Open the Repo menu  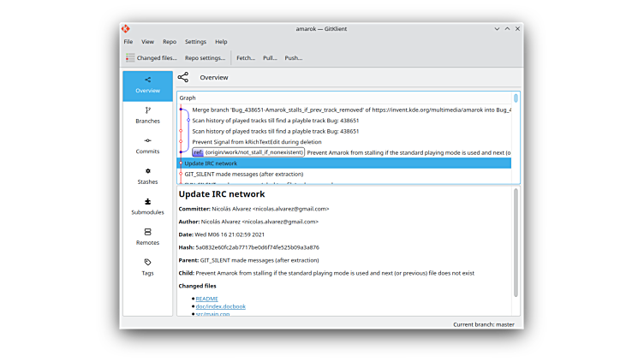[170, 42]
